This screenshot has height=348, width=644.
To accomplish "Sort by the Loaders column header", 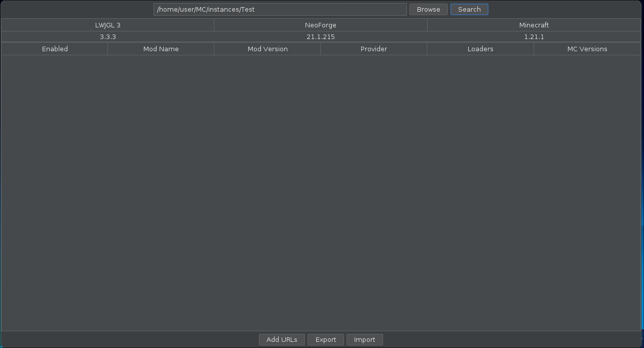I will click(x=480, y=49).
